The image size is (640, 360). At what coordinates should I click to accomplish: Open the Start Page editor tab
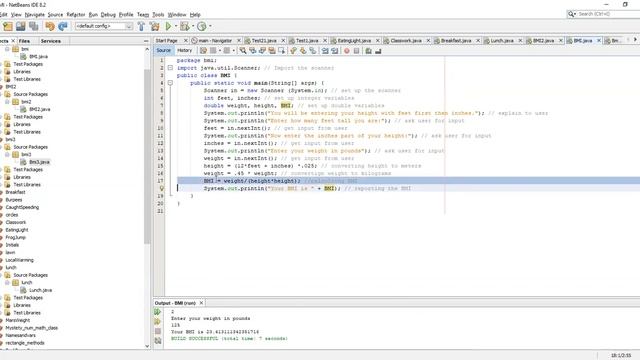click(167, 41)
